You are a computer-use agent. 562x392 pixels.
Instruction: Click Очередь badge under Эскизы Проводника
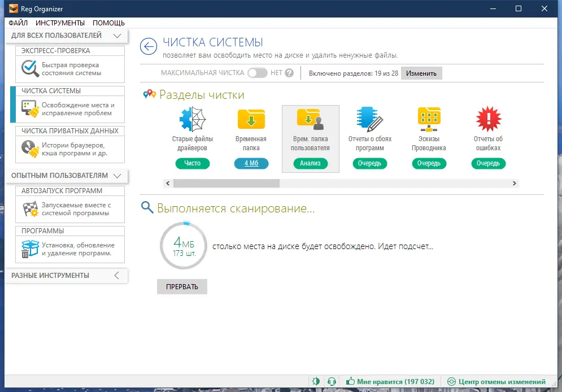click(x=429, y=163)
